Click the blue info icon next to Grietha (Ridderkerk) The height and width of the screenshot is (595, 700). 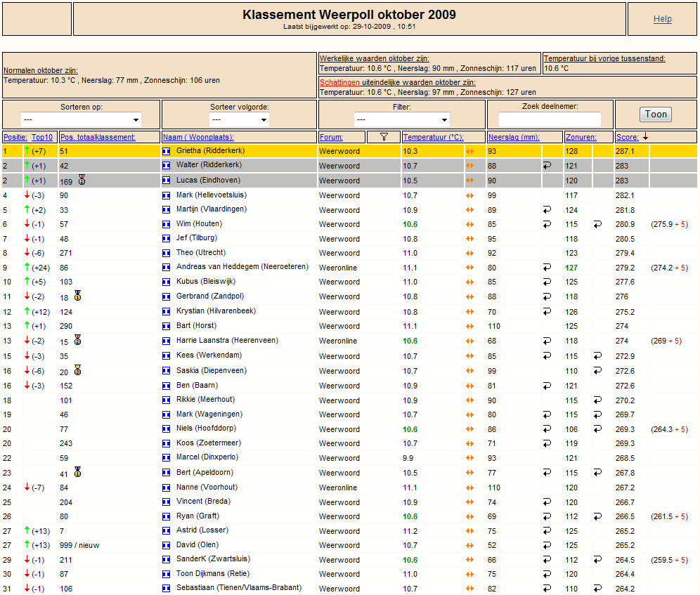166,151
